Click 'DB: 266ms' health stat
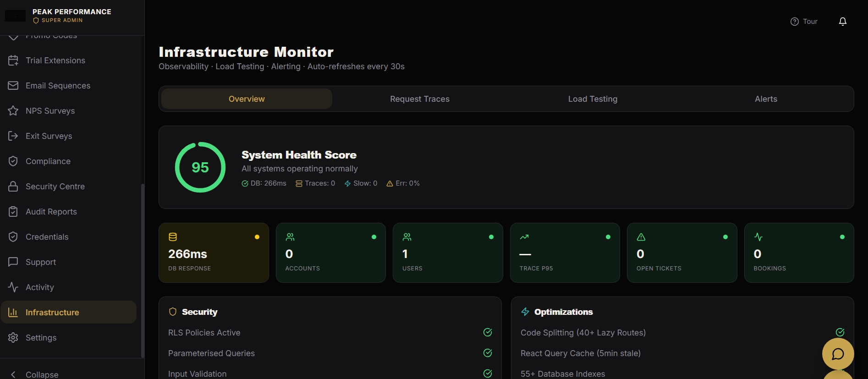The height and width of the screenshot is (379, 868). click(264, 183)
